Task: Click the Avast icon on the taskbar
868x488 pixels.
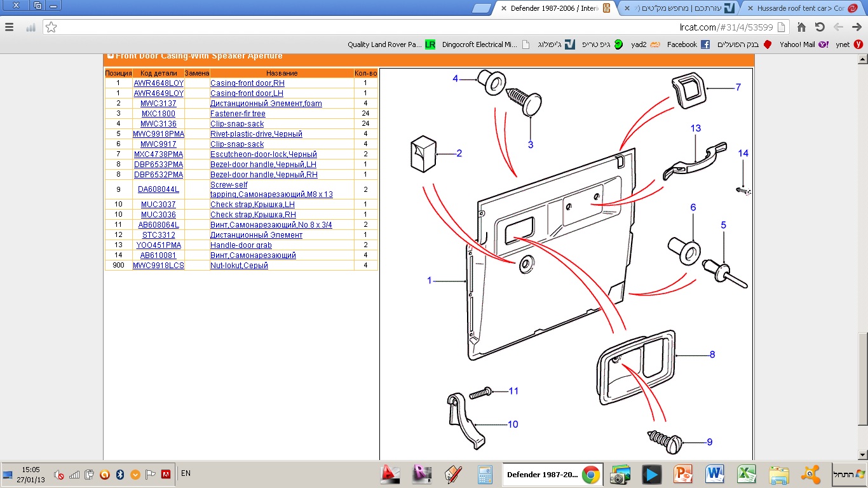Action: click(810, 474)
